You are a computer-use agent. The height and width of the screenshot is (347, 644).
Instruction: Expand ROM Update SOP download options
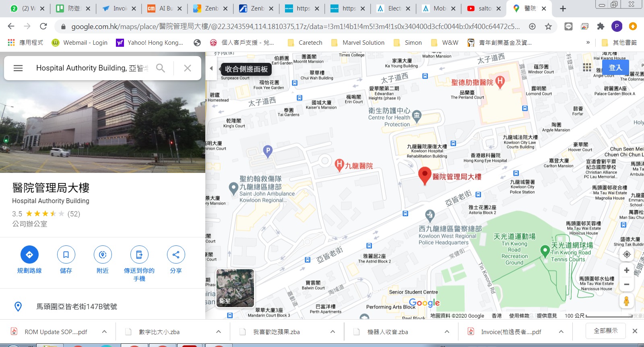click(104, 332)
